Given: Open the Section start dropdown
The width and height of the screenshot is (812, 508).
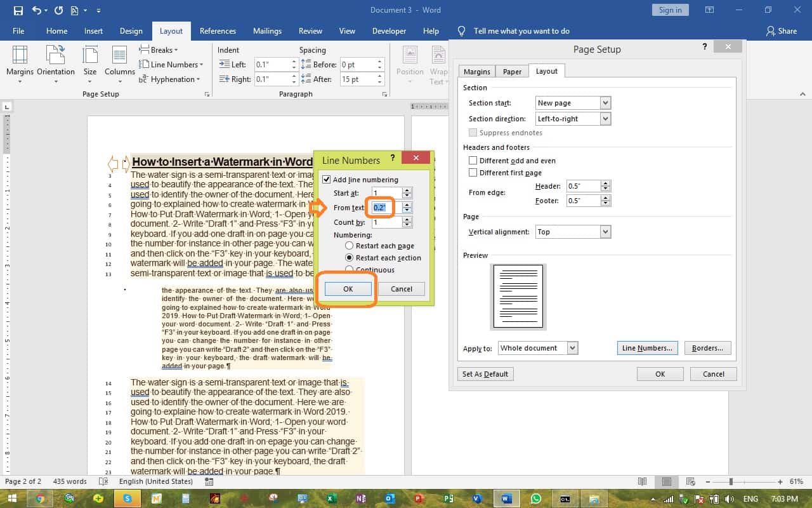Looking at the screenshot, I should (605, 102).
